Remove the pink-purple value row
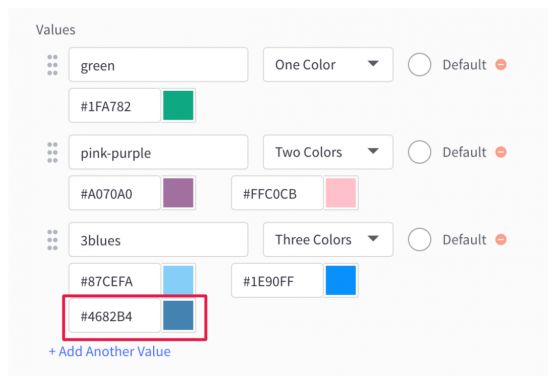The height and width of the screenshot is (385, 560). coord(501,152)
